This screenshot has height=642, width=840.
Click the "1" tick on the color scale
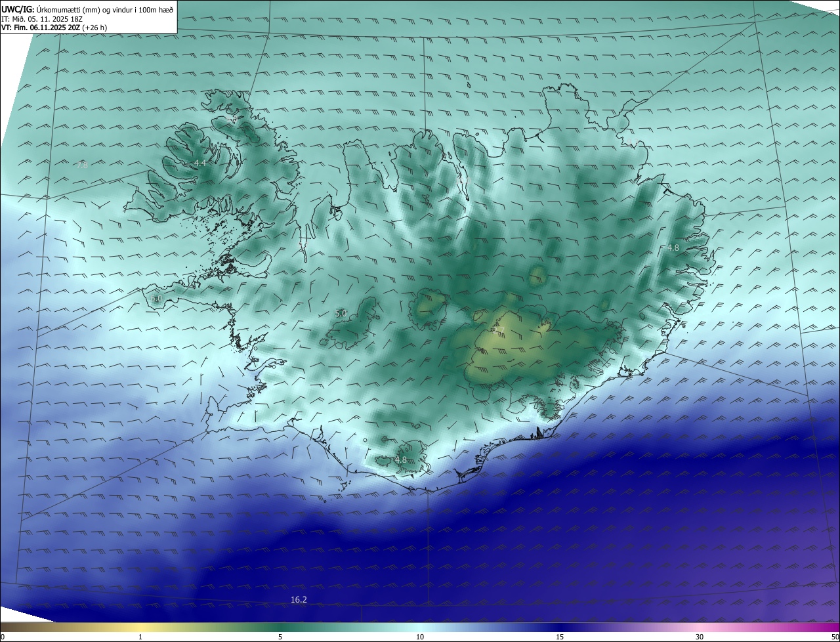click(x=140, y=637)
